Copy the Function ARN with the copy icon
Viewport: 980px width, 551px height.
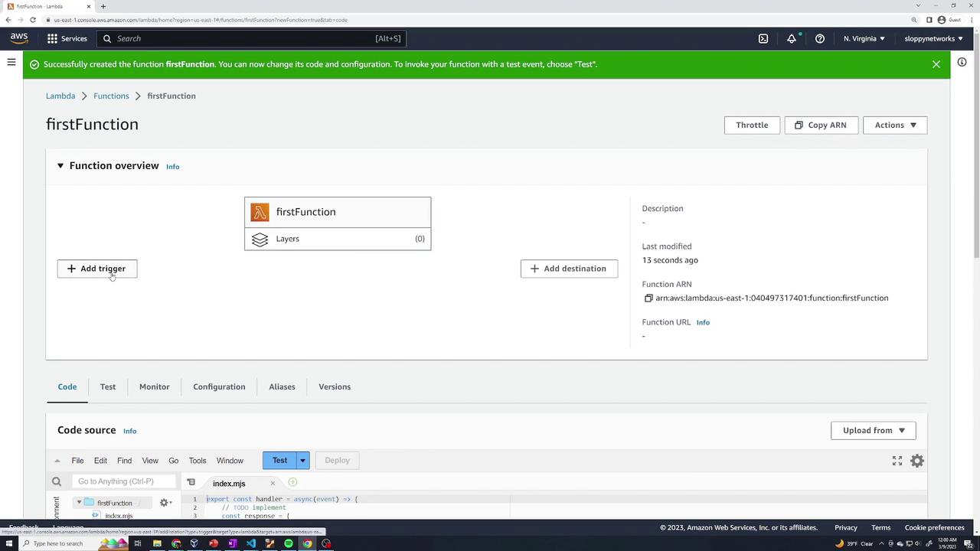click(x=648, y=298)
